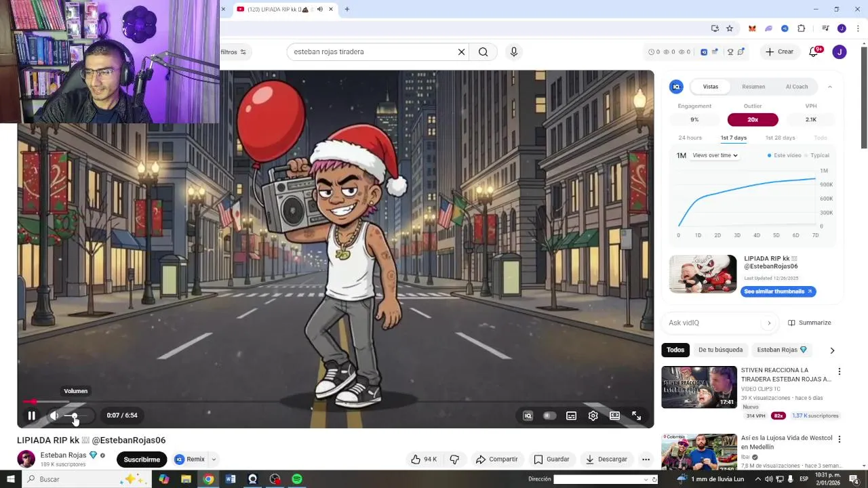This screenshot has height=488, width=868.
Task: Open options menu for STIVEN REACCIONA video
Action: click(x=840, y=371)
